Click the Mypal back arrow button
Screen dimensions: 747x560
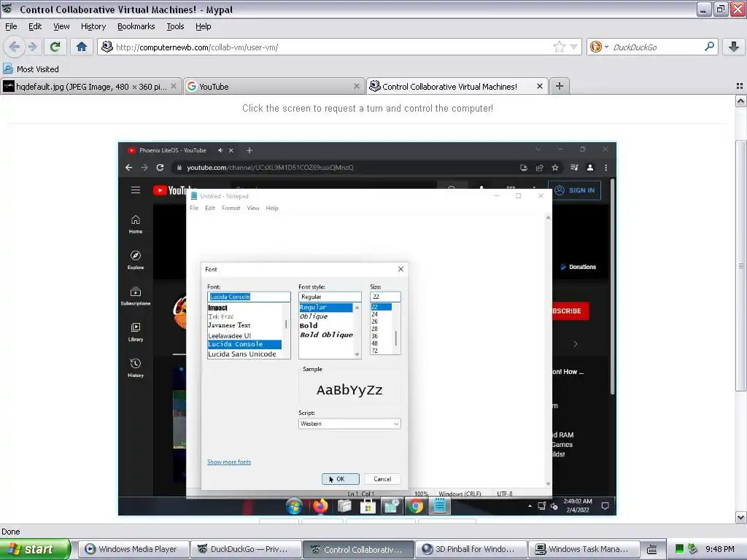14,47
